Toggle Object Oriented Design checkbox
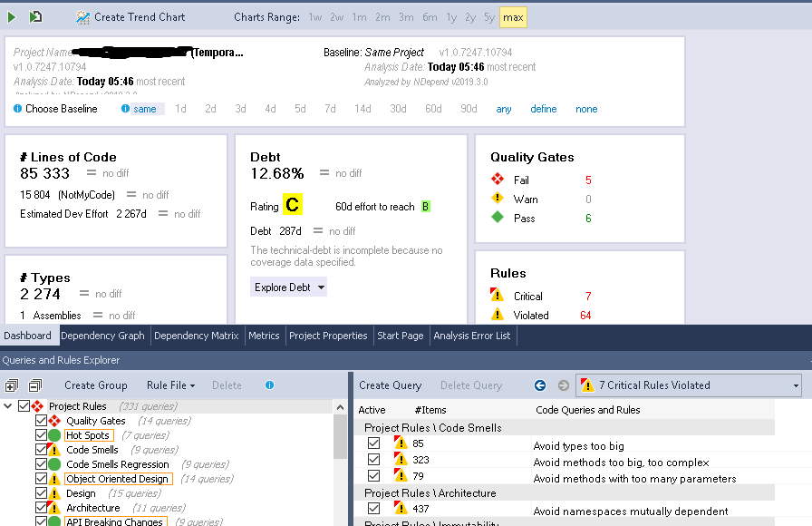This screenshot has height=526, width=812. point(41,478)
